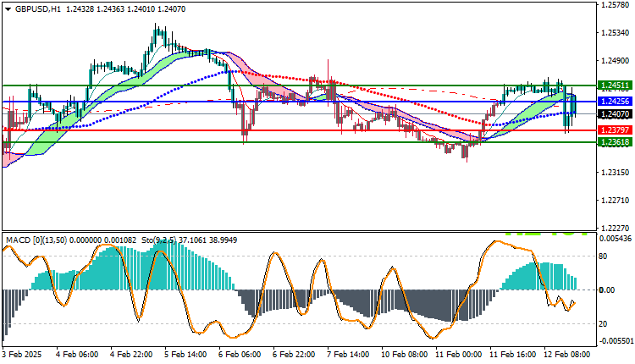Image resolution: width=635 pixels, height=364 pixels.
Task: Select the 1.22710 price scale value
Action: point(616,201)
